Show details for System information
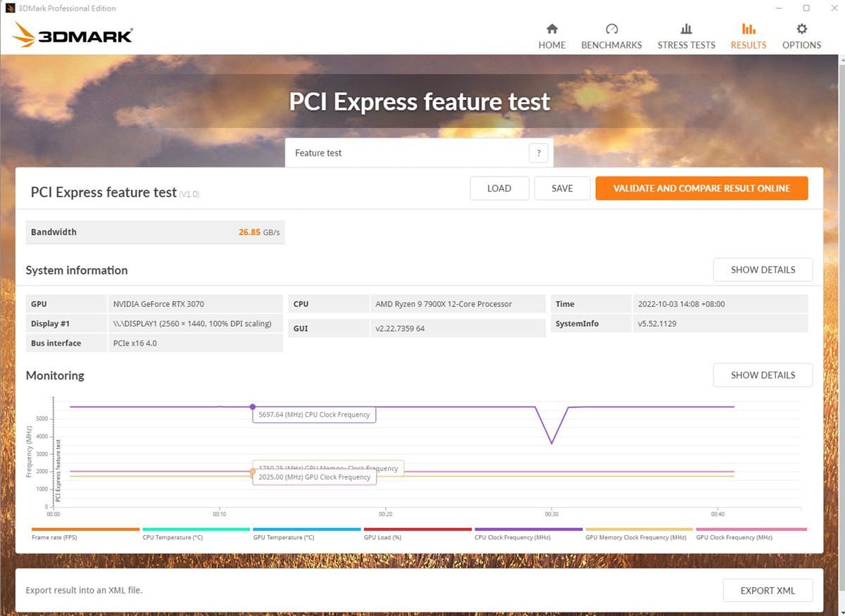The height and width of the screenshot is (616, 845). 763,270
